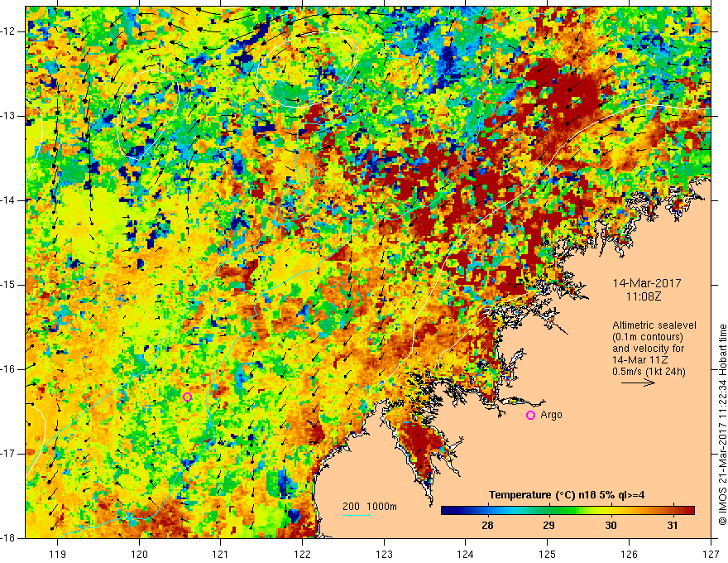Click the colorbar tick label 31
Viewport: 728px width, 563px height.
coord(673,526)
